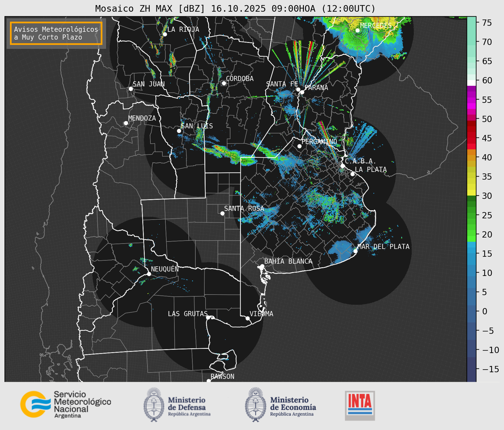
Task: Click the SANTA ROSA map label
Action: tap(244, 208)
